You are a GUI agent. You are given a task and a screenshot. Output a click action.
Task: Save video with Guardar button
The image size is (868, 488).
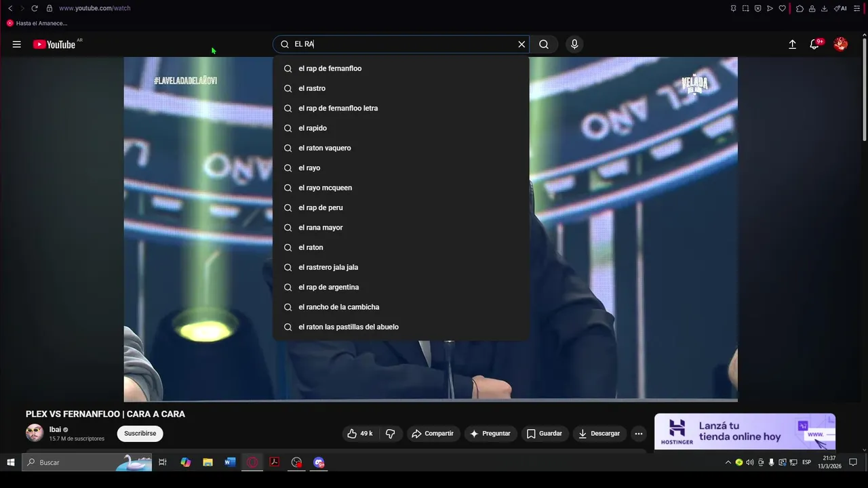coord(545,434)
